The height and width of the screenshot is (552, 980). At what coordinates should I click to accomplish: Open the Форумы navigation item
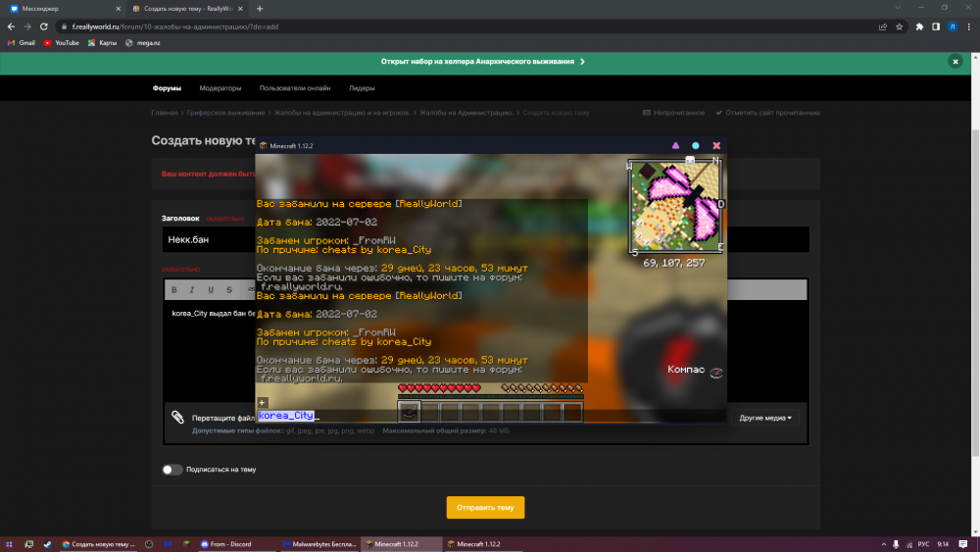(x=167, y=88)
